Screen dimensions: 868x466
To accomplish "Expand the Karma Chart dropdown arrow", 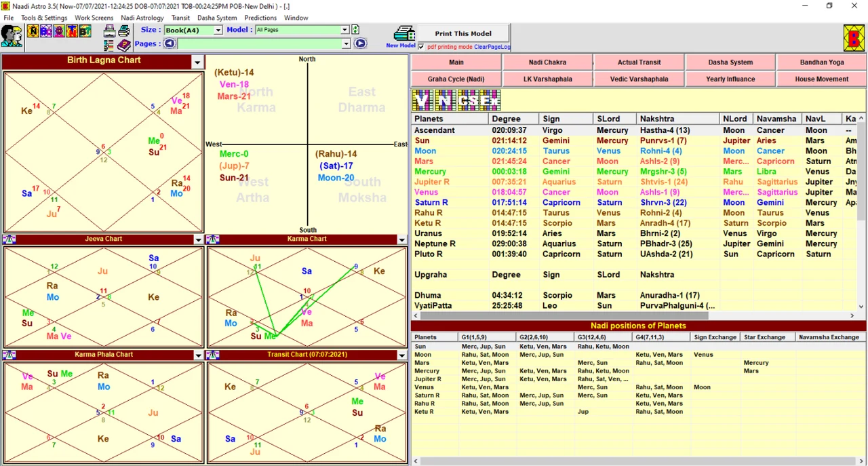I will click(401, 239).
